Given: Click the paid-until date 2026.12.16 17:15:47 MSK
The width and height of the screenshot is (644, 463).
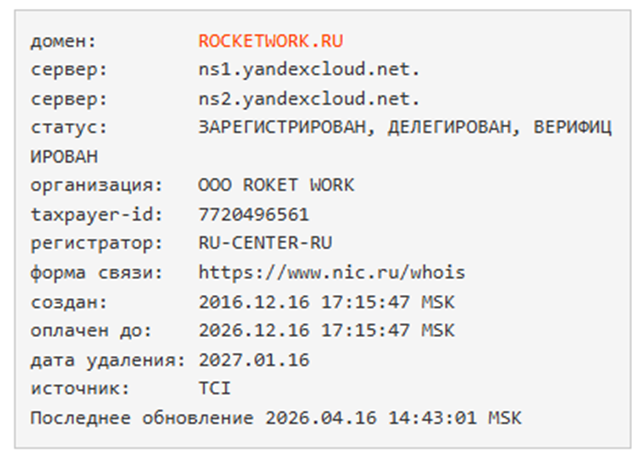Looking at the screenshot, I should (327, 330).
